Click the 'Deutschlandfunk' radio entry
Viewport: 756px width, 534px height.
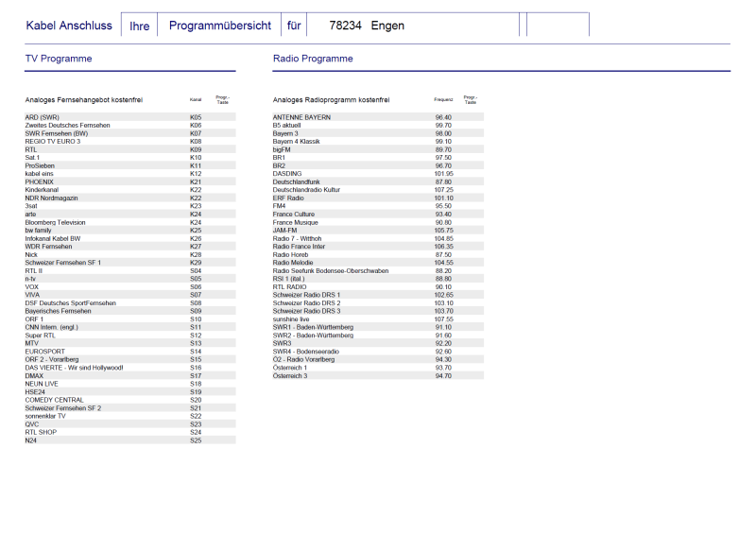296,181
